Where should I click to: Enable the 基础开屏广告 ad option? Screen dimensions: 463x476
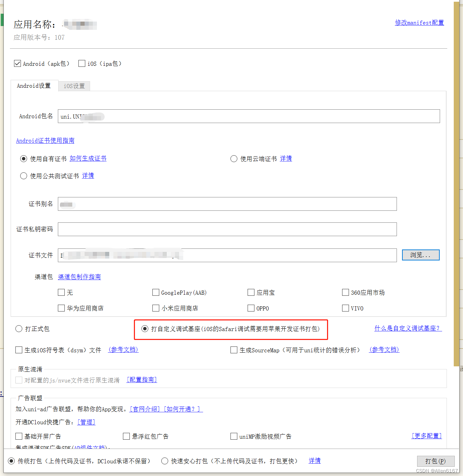[19, 436]
